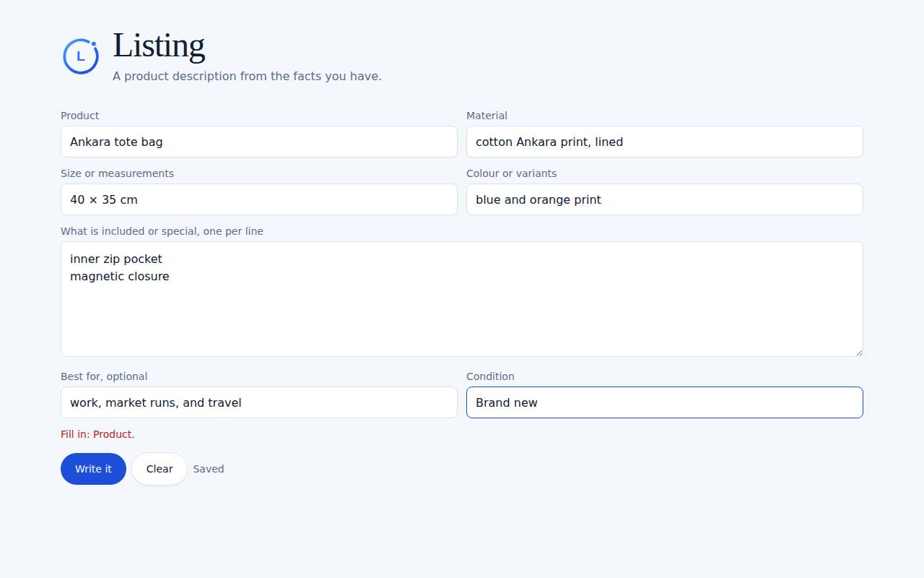Click the 'Fill in: Product.' error message

[x=97, y=434]
